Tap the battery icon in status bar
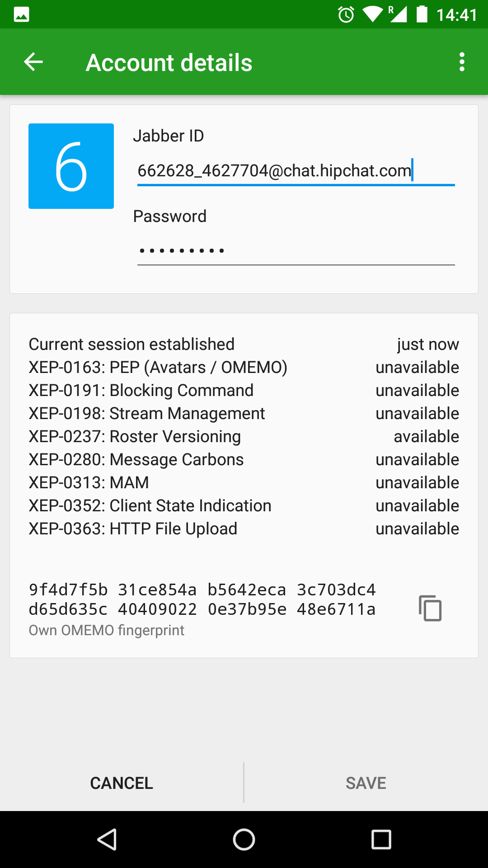The width and height of the screenshot is (488, 868). [422, 14]
